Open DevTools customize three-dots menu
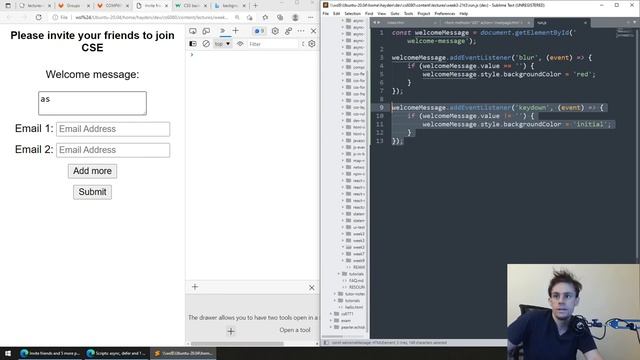 pos(301,31)
